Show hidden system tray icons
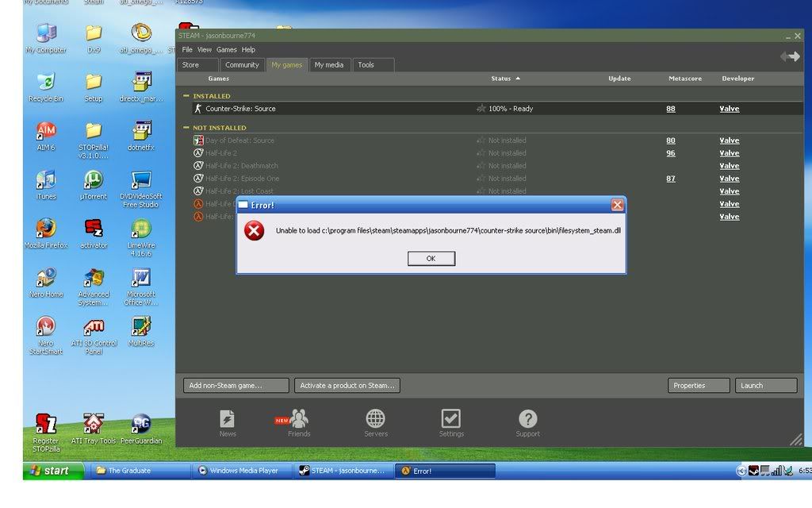812x508 pixels. point(741,471)
